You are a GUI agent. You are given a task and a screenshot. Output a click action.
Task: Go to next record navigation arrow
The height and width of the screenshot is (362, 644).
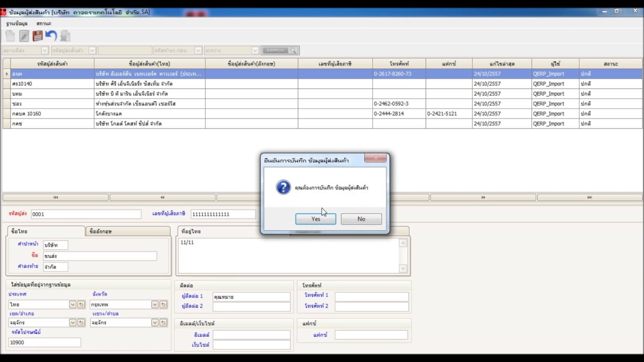tap(483, 198)
